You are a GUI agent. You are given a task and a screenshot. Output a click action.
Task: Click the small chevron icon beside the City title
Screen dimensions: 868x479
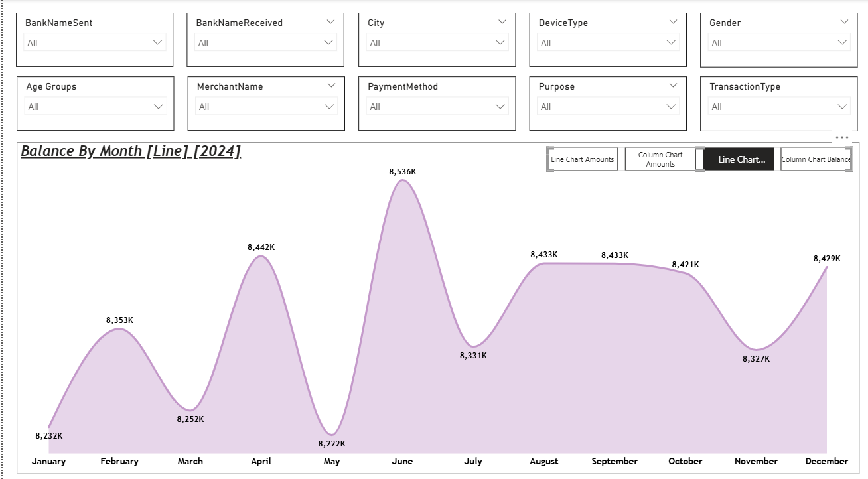pos(502,22)
